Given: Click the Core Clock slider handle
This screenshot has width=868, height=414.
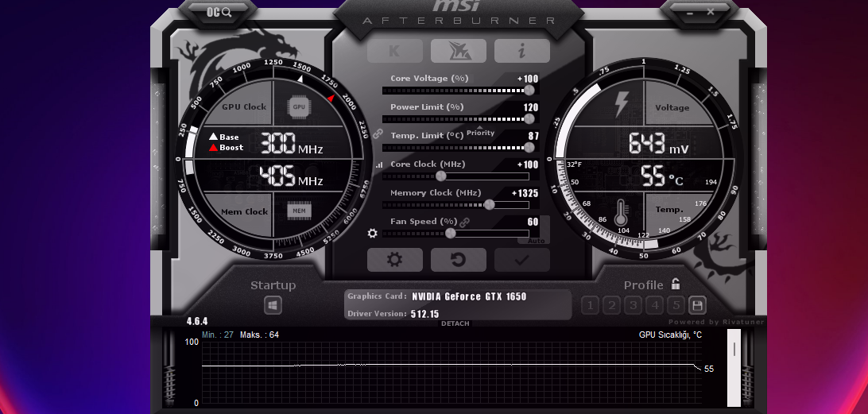Looking at the screenshot, I should [440, 176].
